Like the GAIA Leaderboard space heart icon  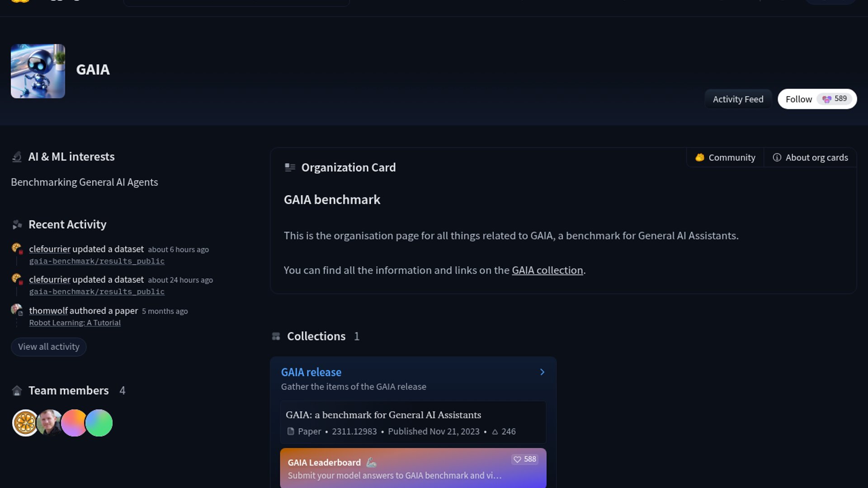(517, 459)
